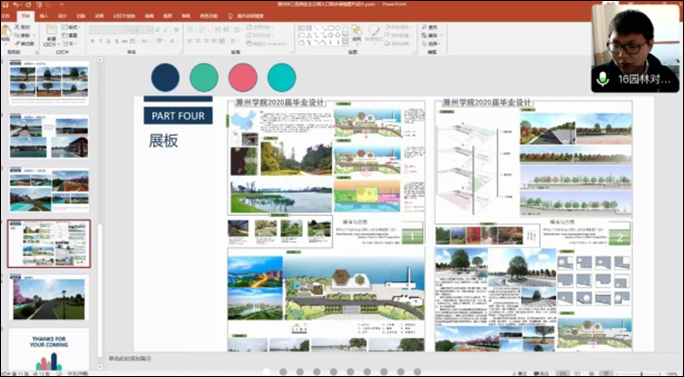
Task: Switch to the Insert (插入) ribbon tab
Action: 44,16
